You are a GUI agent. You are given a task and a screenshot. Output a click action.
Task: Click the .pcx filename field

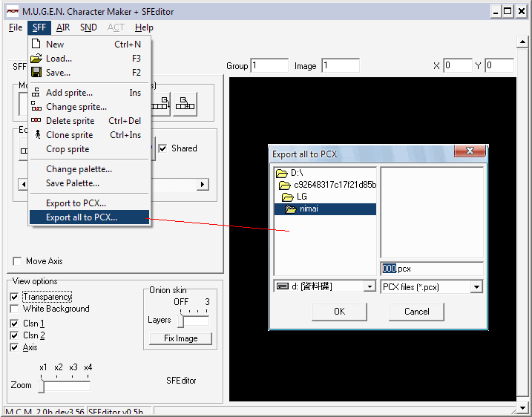point(432,269)
